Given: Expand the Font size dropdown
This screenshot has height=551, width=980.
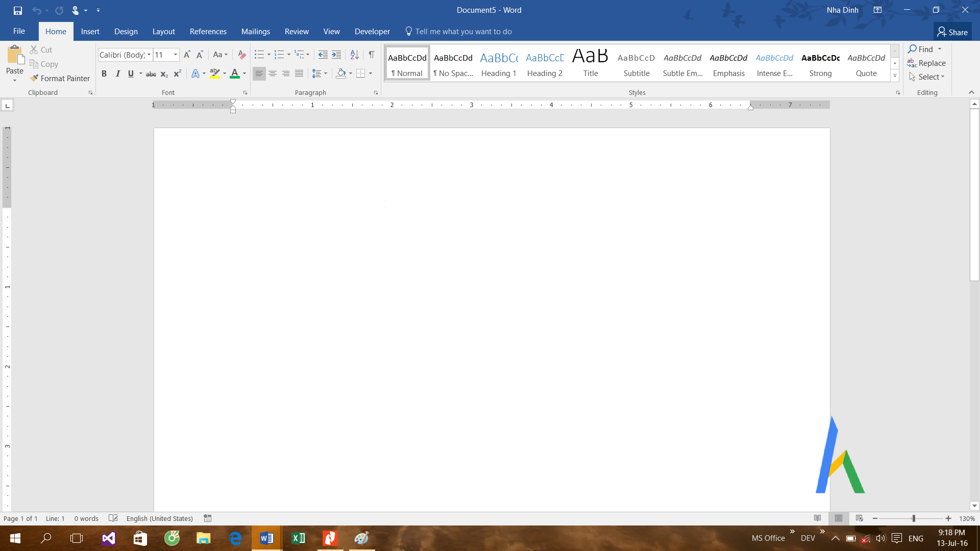Looking at the screenshot, I should click(x=176, y=55).
